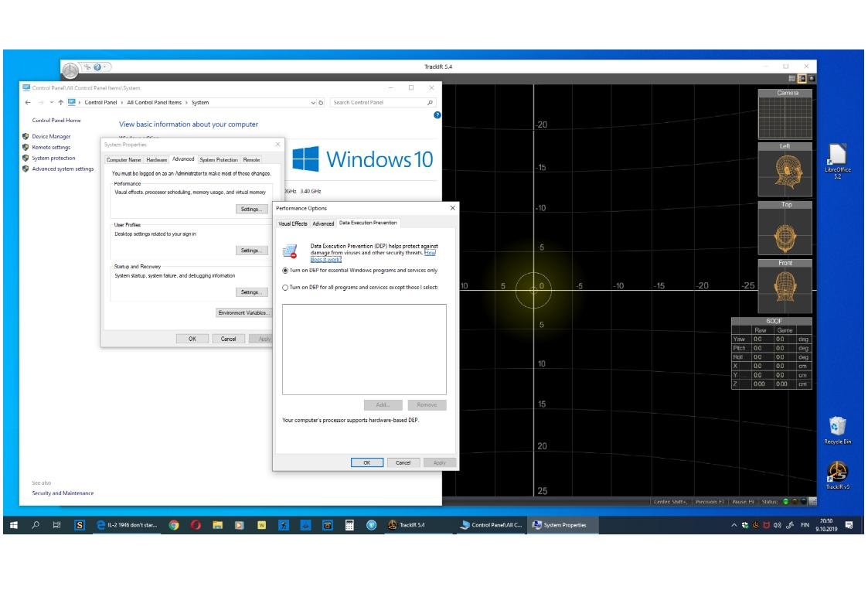The height and width of the screenshot is (614, 868).
Task: Expand the recent locations arrow in Control Panel
Action: click(x=52, y=102)
